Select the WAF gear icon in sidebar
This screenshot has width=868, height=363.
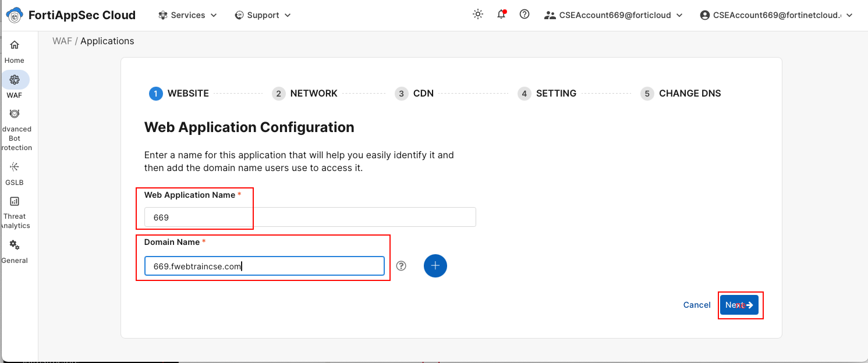click(15, 80)
